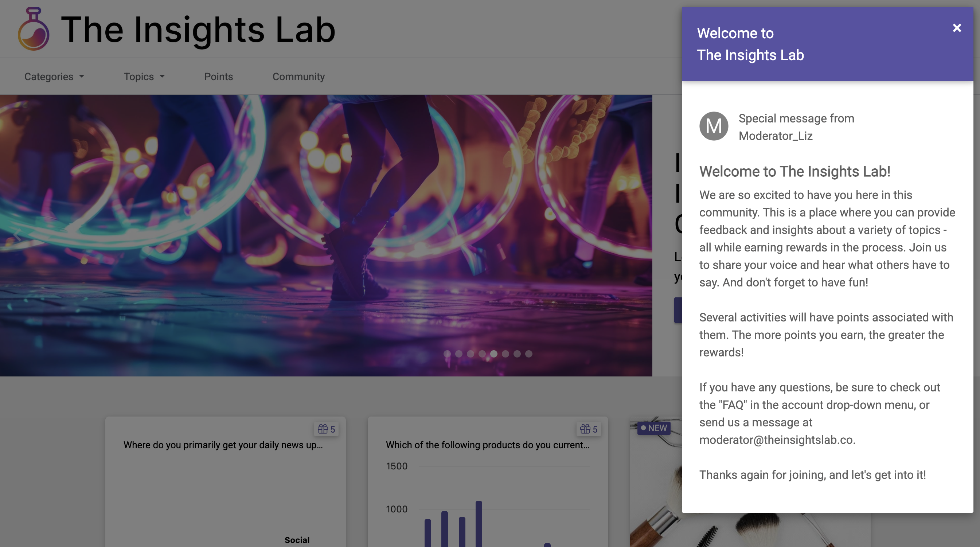Select the fifth carousel indicator dot
The height and width of the screenshot is (547, 980).
[x=493, y=354]
